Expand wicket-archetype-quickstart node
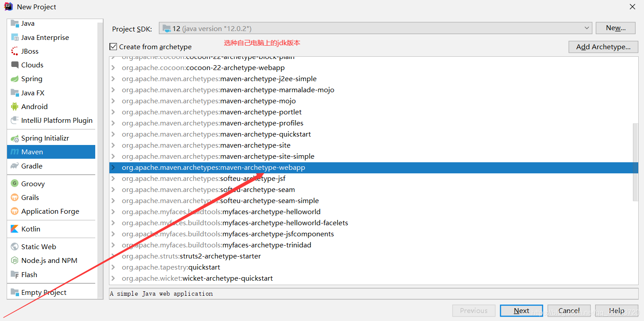 pos(113,278)
